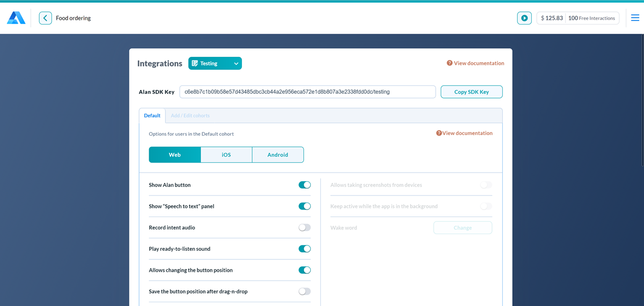The image size is (644, 306).
Task: Click the Alan SDK Key field
Action: click(307, 92)
